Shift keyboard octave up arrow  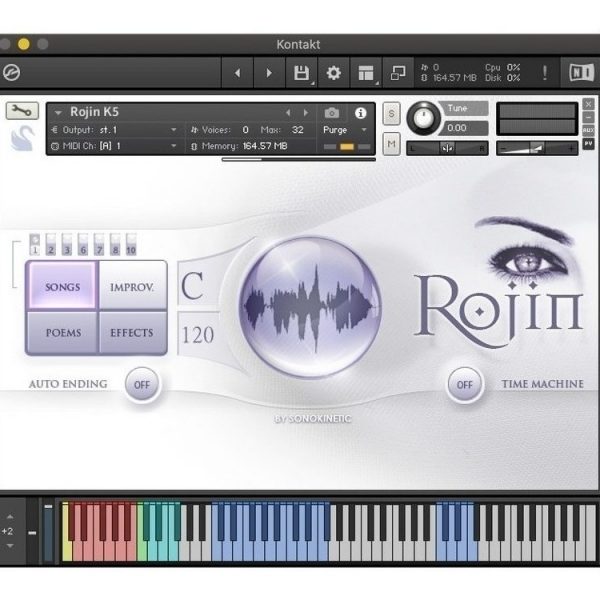tap(10, 517)
